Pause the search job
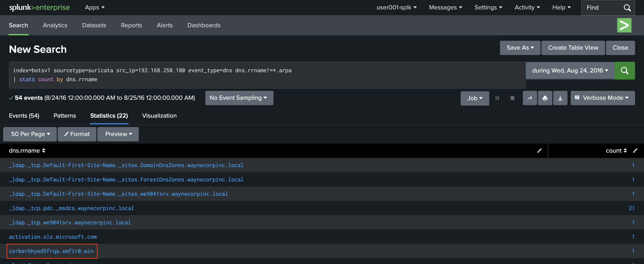 pos(497,98)
